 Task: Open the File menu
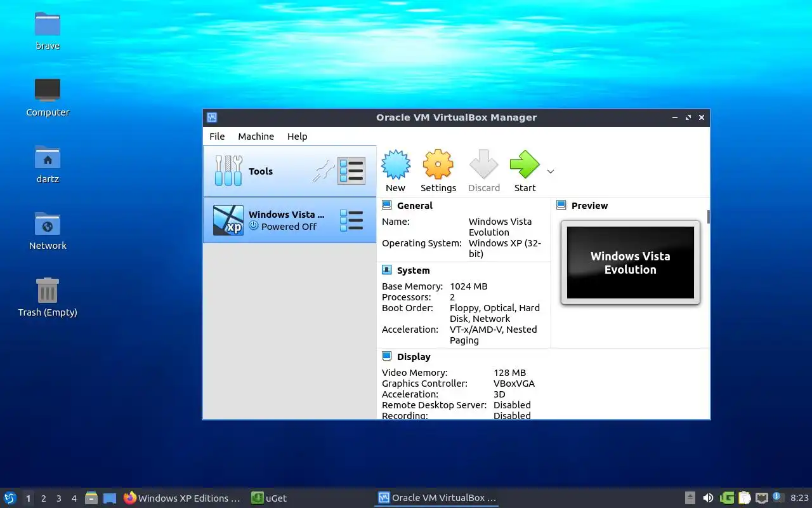coord(217,137)
